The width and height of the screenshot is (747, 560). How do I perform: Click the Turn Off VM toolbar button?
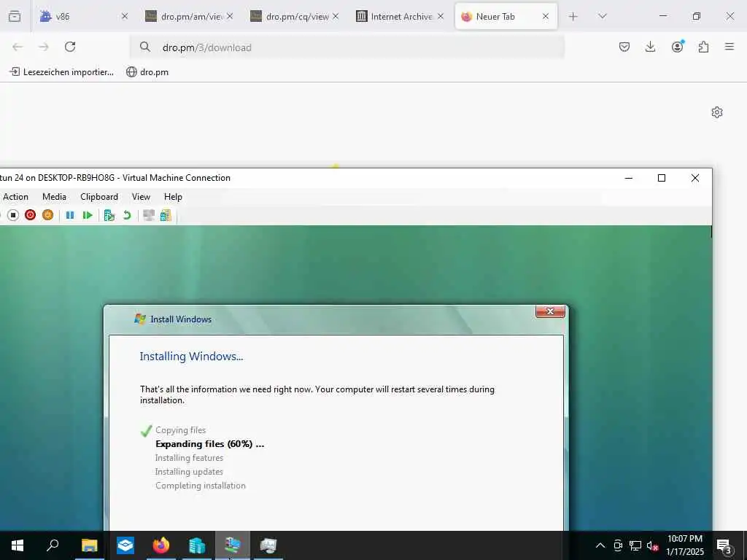[x=13, y=215]
